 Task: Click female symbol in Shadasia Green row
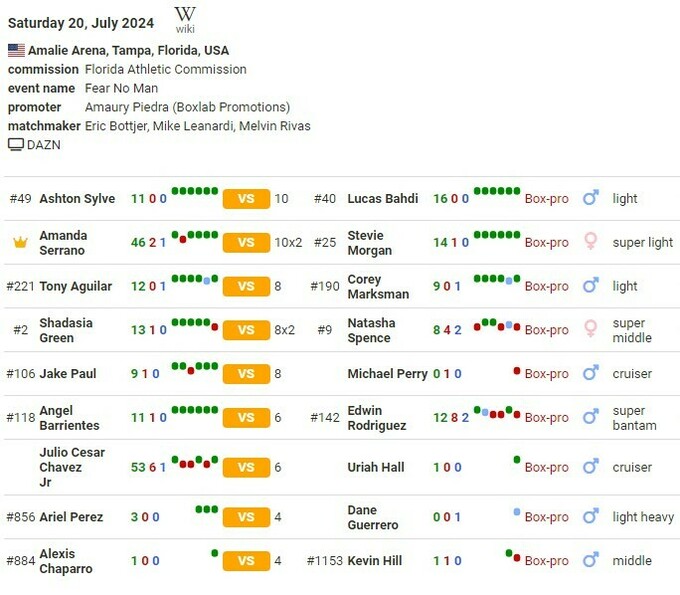click(591, 330)
